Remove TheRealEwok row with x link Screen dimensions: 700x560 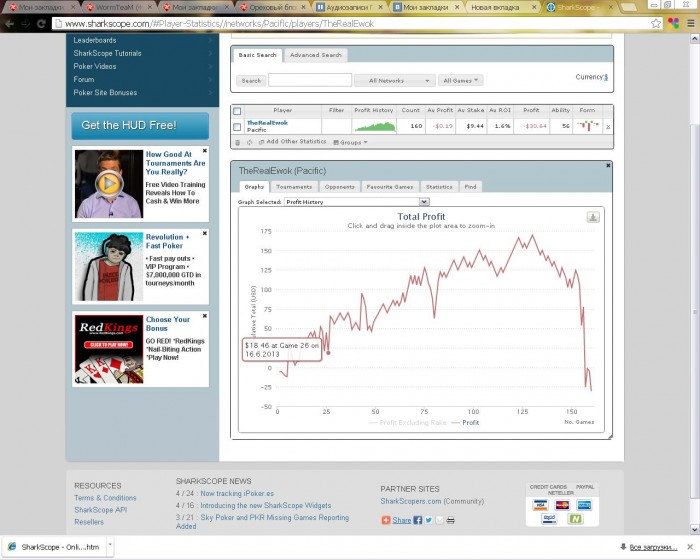coord(608,127)
